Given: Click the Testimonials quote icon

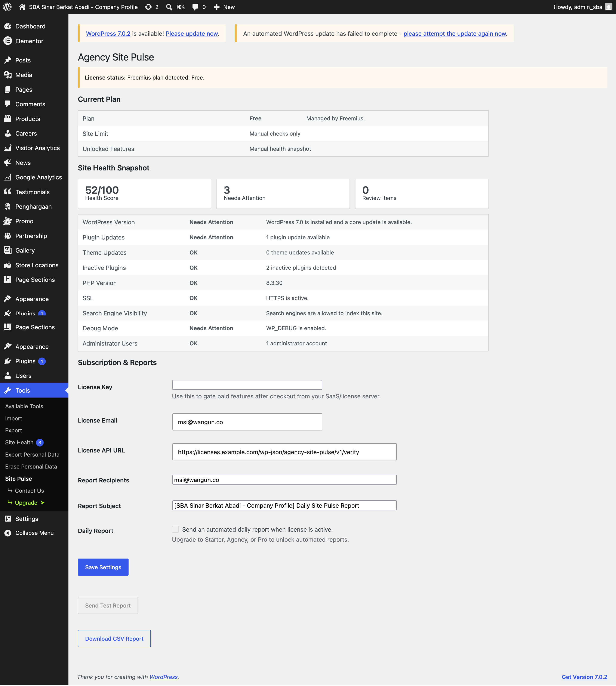Looking at the screenshot, I should tap(7, 192).
